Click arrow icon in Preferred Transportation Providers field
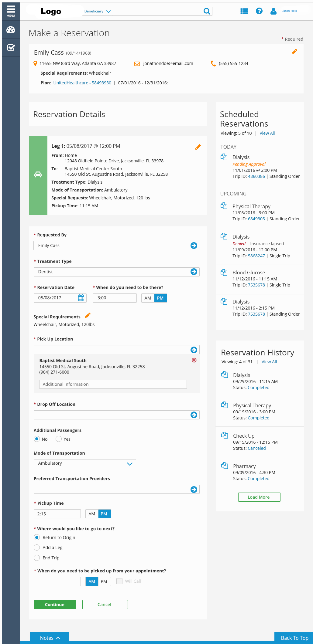This screenshot has width=313, height=644. pos(194,490)
